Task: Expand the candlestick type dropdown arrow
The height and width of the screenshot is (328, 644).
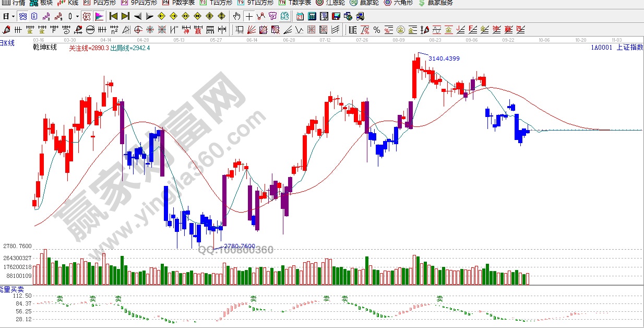Action: pyautogui.click(x=77, y=16)
